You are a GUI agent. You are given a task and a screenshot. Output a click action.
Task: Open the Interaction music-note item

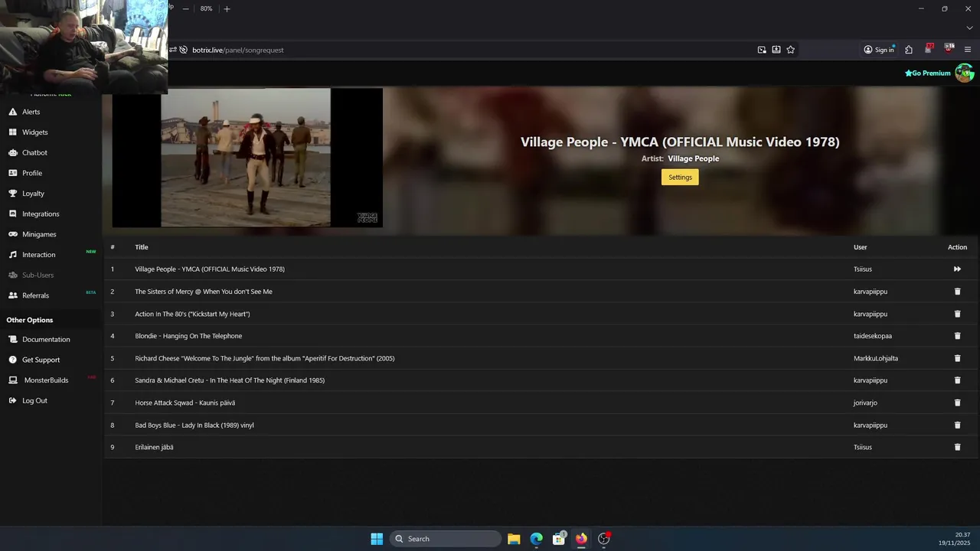12,255
